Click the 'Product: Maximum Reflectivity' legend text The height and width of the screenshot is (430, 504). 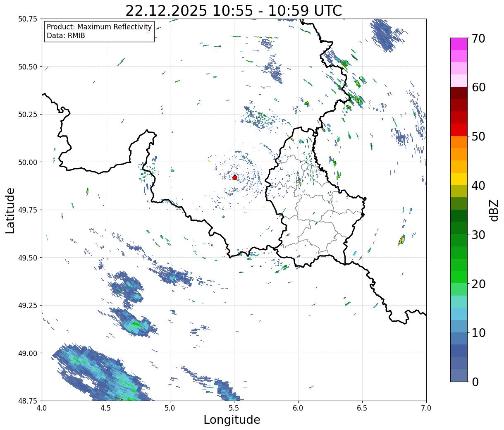(x=99, y=27)
